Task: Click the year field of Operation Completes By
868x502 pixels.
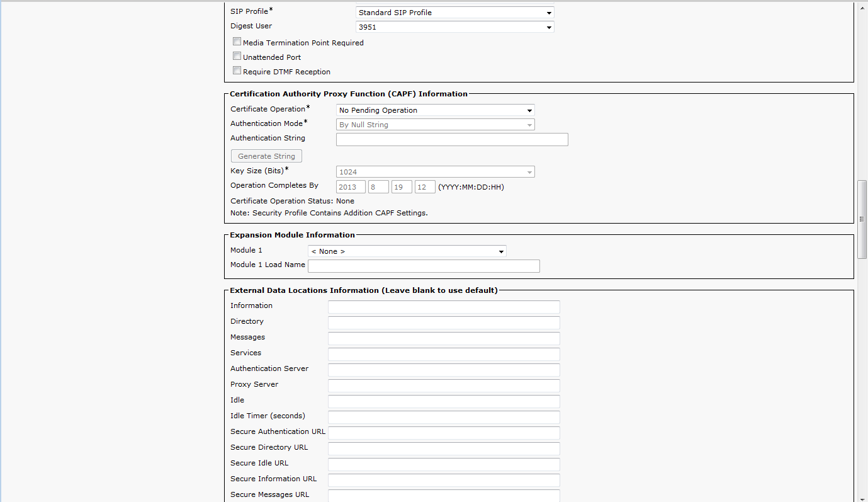Action: tap(351, 187)
